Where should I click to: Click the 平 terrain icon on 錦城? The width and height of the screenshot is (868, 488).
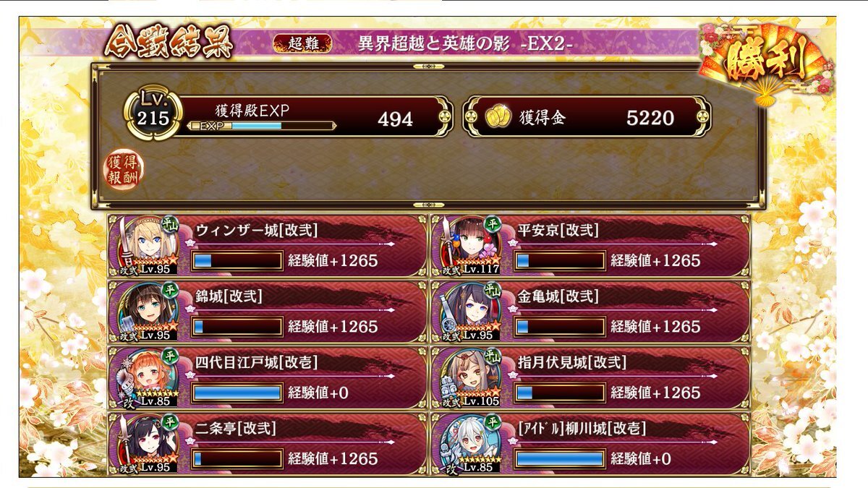[x=169, y=289]
